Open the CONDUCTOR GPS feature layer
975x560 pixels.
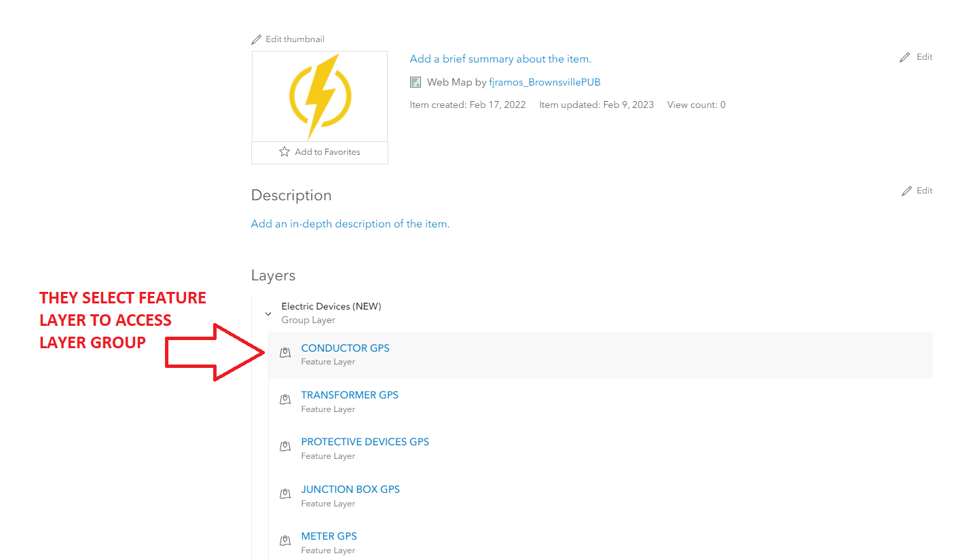click(x=345, y=348)
